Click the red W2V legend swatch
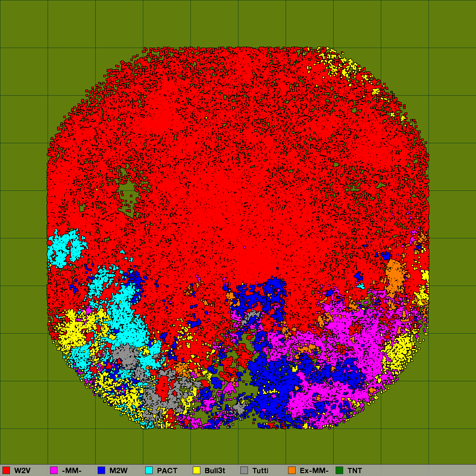 (6, 470)
